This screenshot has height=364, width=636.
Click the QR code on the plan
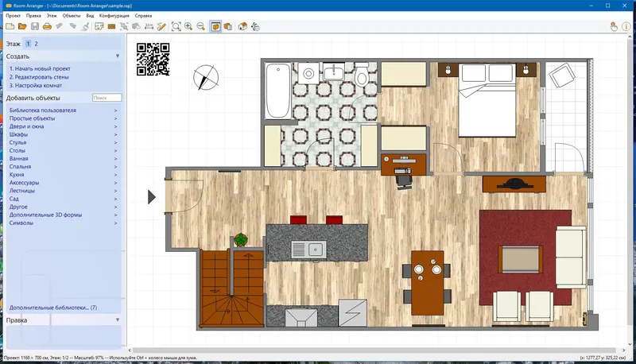[x=153, y=59]
